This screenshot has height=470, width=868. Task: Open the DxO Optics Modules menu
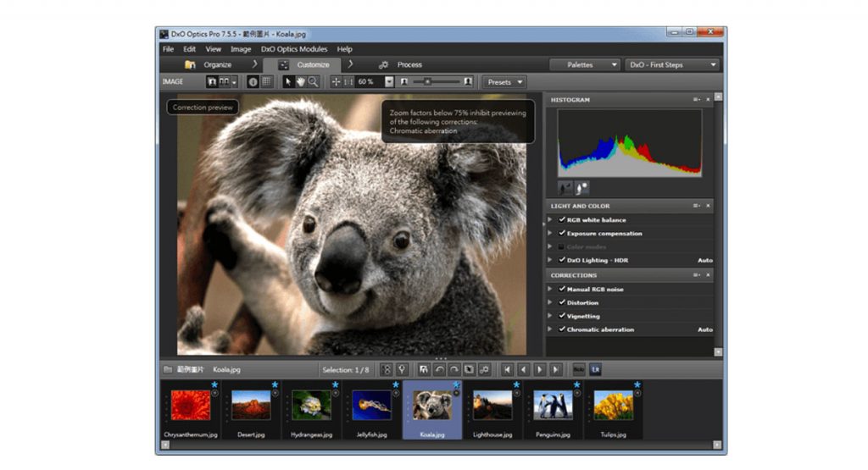[294, 49]
